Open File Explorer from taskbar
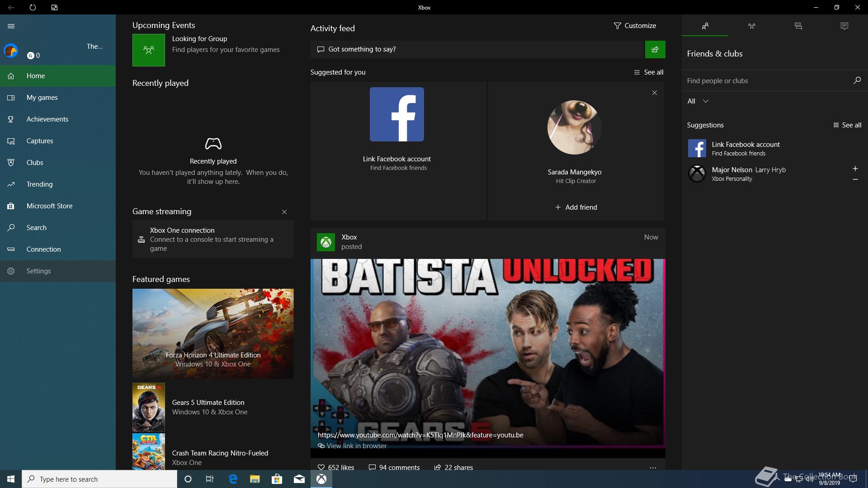 [255, 479]
